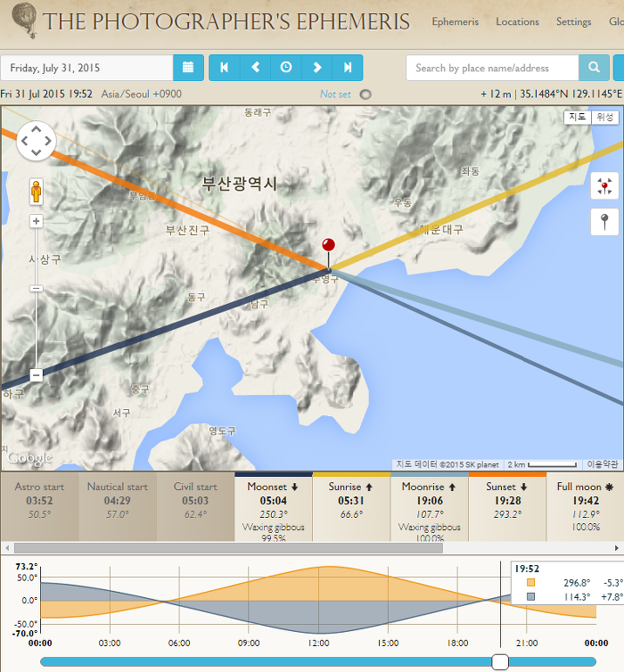This screenshot has width=624, height=672.
Task: Center map on the red pin
Action: tap(604, 186)
